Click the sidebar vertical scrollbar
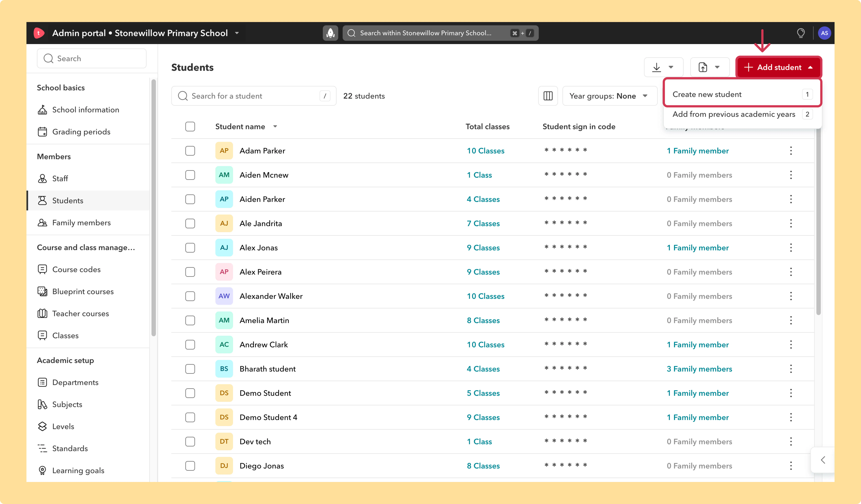Viewport: 861px width, 504px height. [153, 208]
